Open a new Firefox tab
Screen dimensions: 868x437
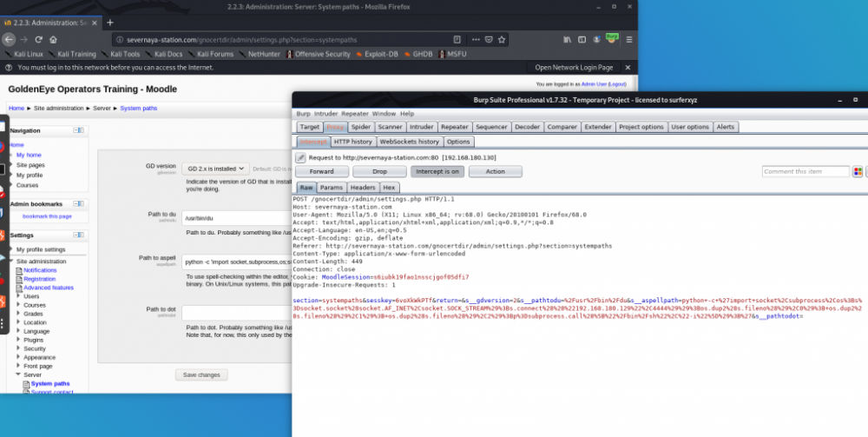click(x=110, y=22)
